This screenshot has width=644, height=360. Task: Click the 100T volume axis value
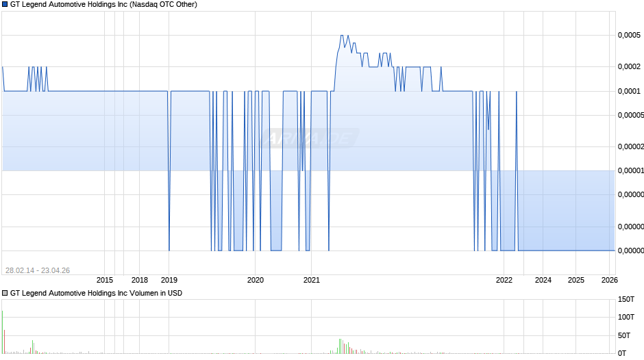[x=626, y=317]
